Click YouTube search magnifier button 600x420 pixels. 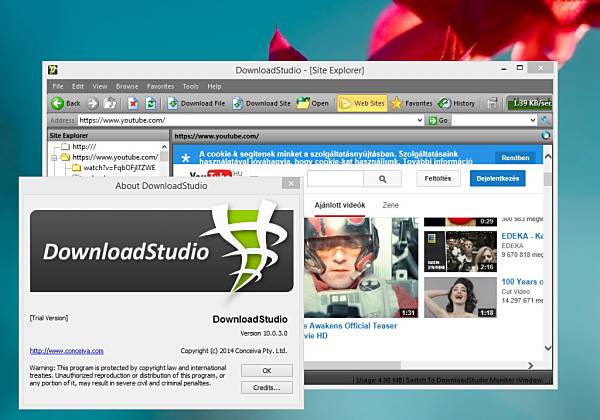[382, 179]
